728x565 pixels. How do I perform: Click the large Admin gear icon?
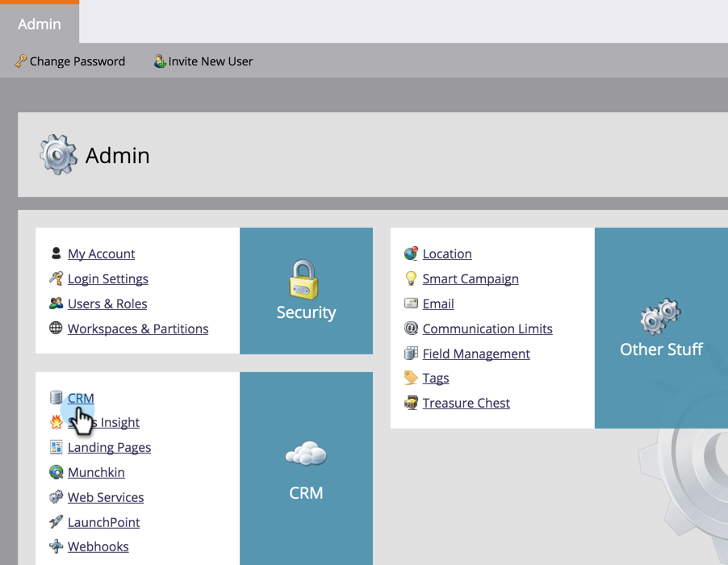coord(58,155)
